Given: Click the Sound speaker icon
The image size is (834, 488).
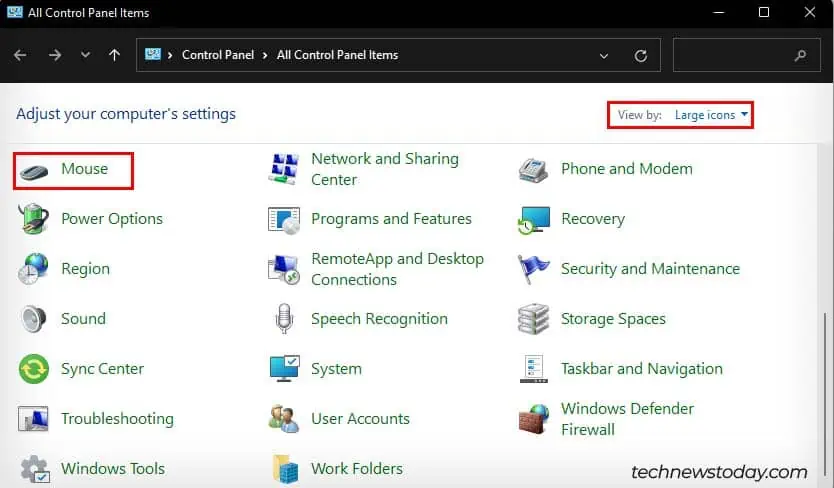Looking at the screenshot, I should [x=34, y=319].
